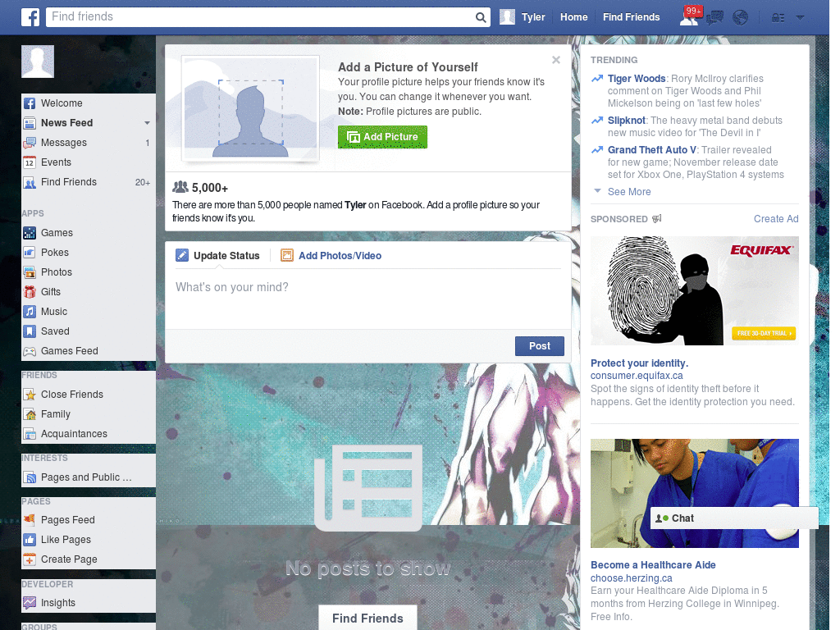Open the Chat bar
This screenshot has width=840, height=630.
pos(734,518)
